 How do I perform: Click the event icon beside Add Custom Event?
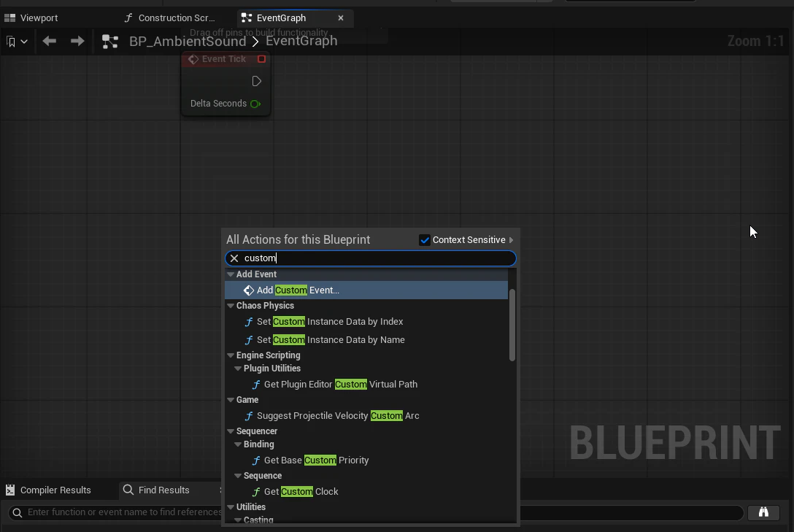pos(249,290)
